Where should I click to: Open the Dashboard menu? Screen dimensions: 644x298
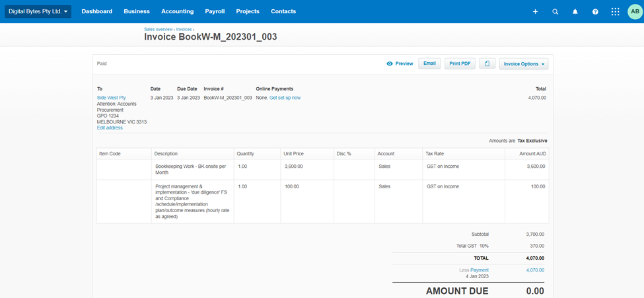(x=97, y=11)
